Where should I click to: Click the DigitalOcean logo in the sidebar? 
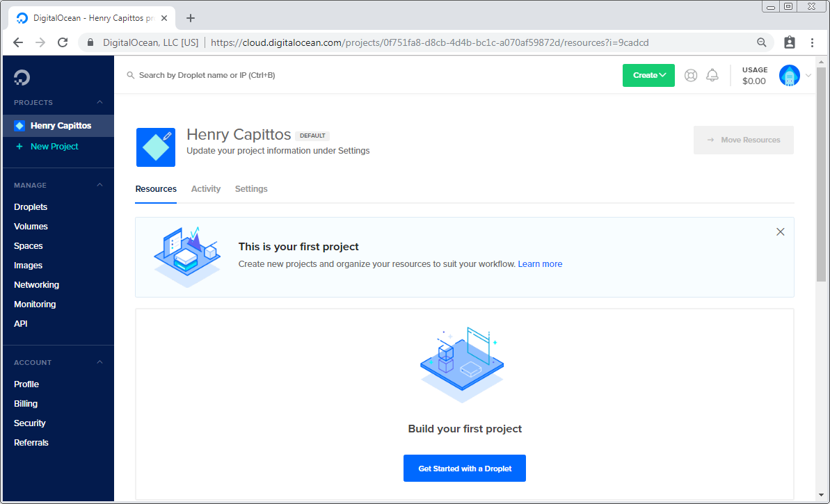click(22, 77)
